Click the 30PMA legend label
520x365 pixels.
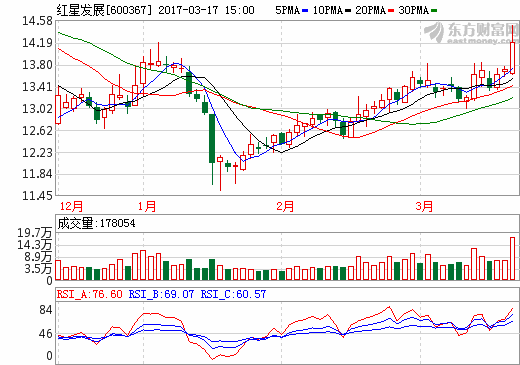(414, 10)
